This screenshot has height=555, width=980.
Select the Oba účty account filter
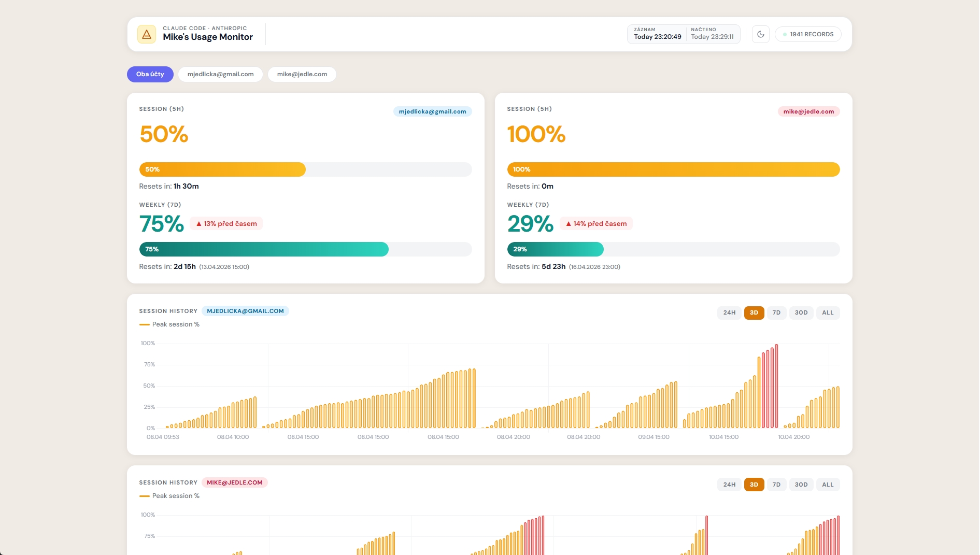(x=150, y=74)
